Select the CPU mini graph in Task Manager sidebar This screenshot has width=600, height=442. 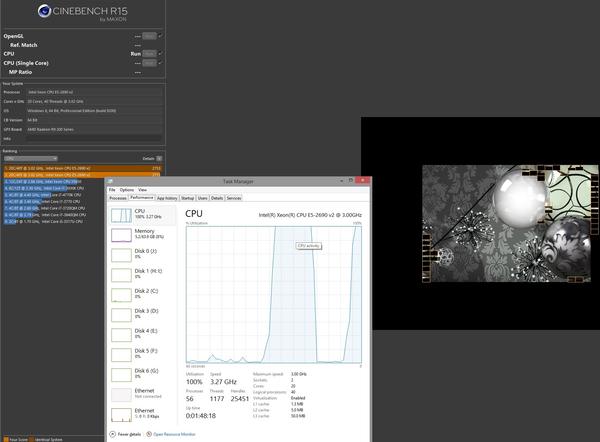tap(121, 215)
